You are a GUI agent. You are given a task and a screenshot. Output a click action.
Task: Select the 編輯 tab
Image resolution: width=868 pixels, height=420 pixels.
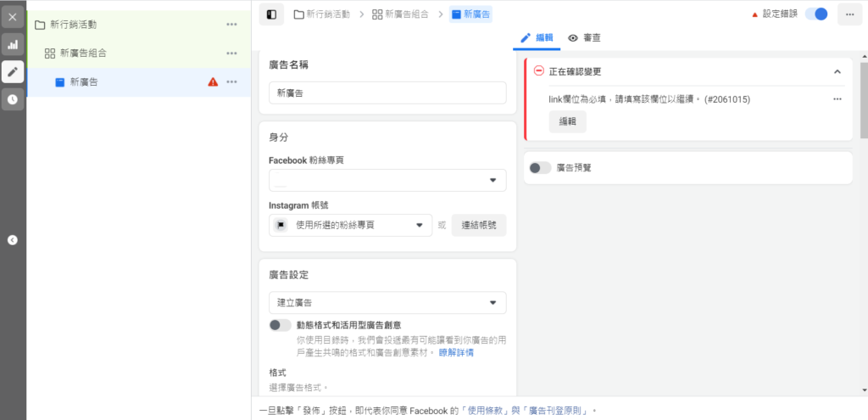[537, 38]
